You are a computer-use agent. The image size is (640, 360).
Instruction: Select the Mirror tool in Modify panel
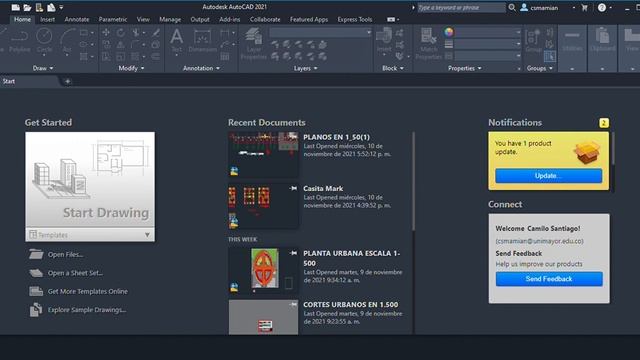[x=121, y=44]
